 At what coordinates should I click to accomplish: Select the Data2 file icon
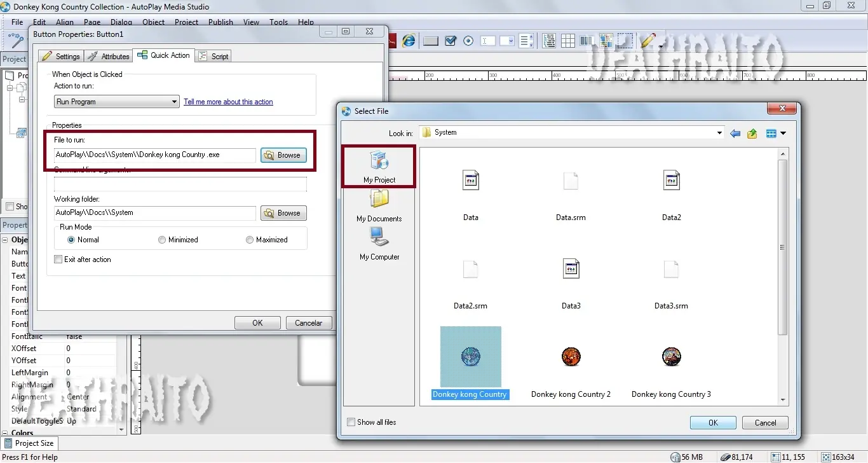tap(672, 180)
